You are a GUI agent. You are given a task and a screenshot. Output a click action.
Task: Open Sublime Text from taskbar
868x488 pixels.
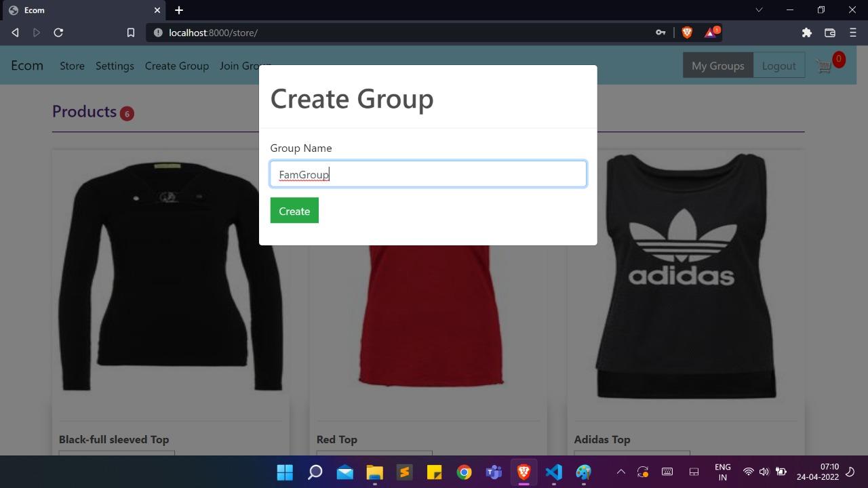coord(404,472)
